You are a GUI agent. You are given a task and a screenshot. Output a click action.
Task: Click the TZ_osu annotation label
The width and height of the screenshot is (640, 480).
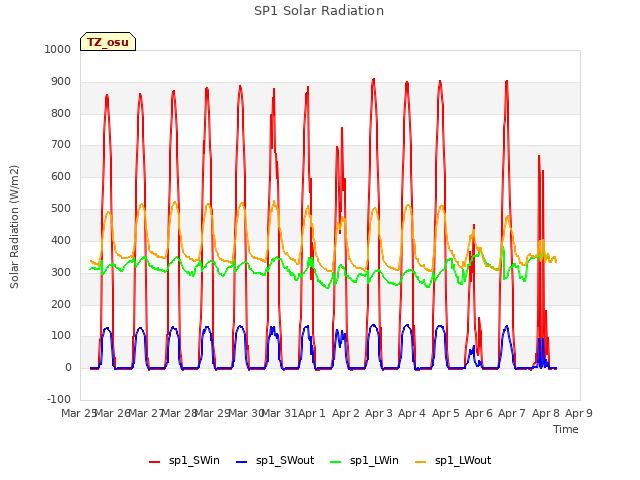[x=108, y=42]
